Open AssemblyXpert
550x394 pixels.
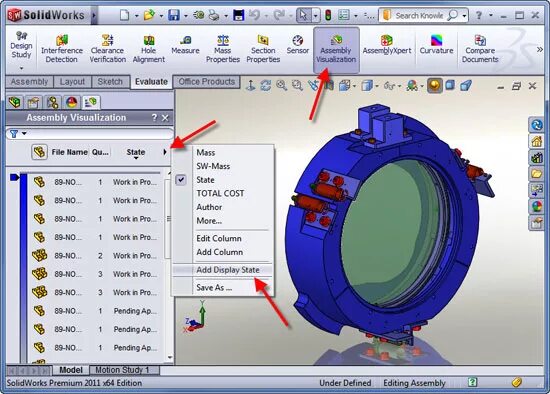tap(387, 45)
